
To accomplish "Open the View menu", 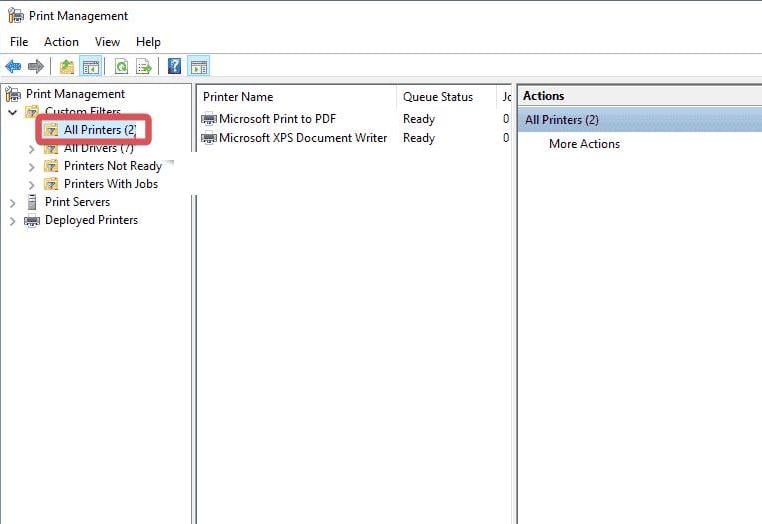I will (107, 42).
